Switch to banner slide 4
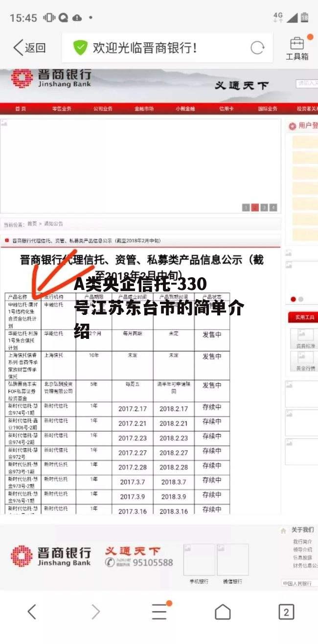 [x=273, y=207]
